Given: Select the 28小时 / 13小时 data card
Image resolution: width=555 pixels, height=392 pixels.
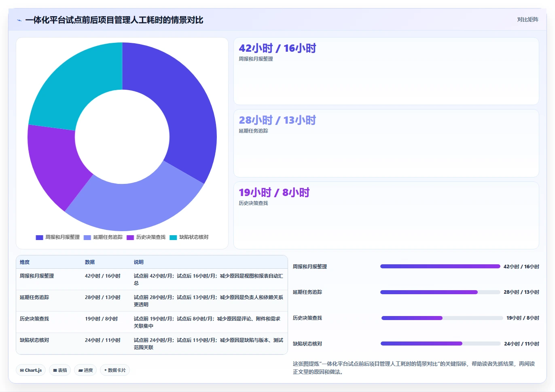Looking at the screenshot, I should (386, 143).
